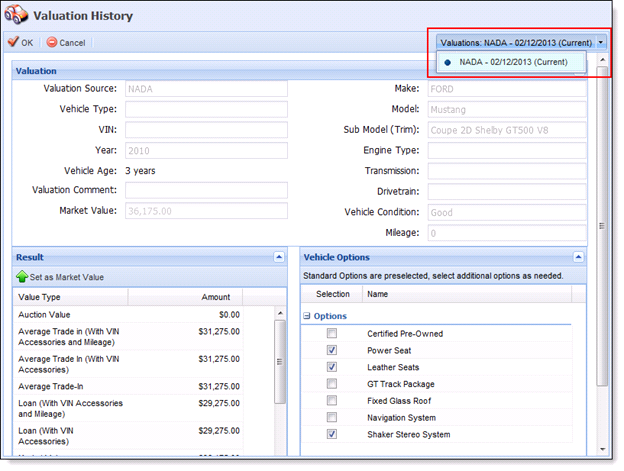
Task: Click the Sub Model (Trim) field
Action: click(507, 130)
